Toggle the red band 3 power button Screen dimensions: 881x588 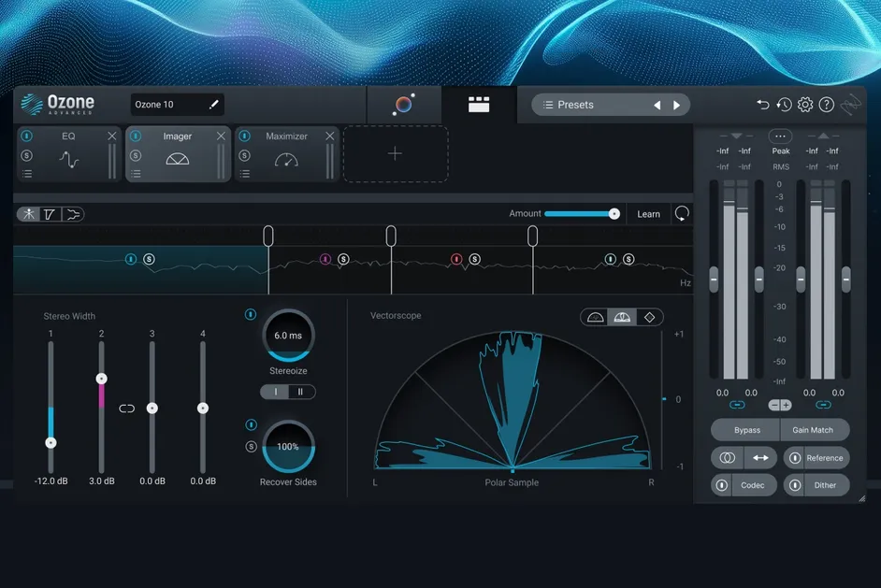click(x=456, y=259)
